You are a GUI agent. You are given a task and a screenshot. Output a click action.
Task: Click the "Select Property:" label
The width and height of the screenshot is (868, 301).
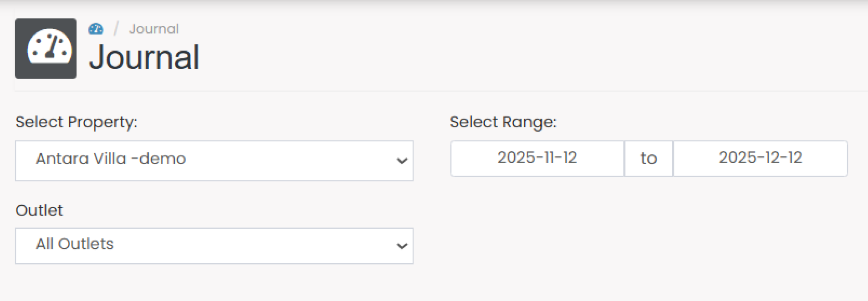pyautogui.click(x=77, y=122)
